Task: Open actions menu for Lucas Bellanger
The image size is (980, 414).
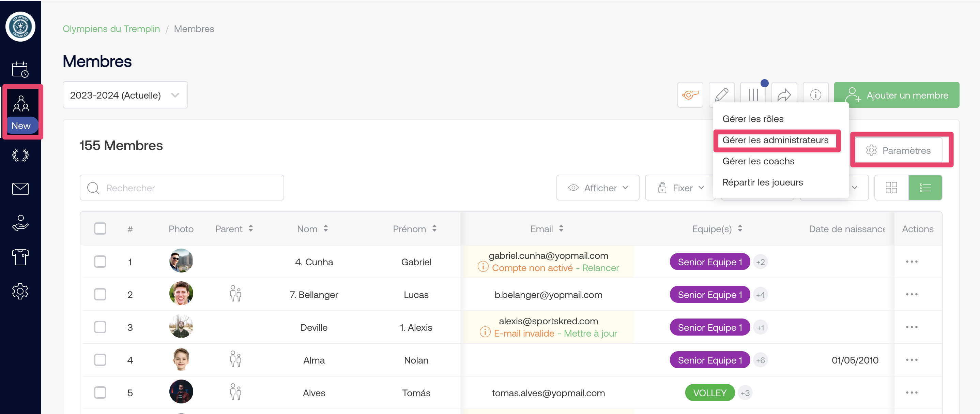Action: pyautogui.click(x=912, y=294)
